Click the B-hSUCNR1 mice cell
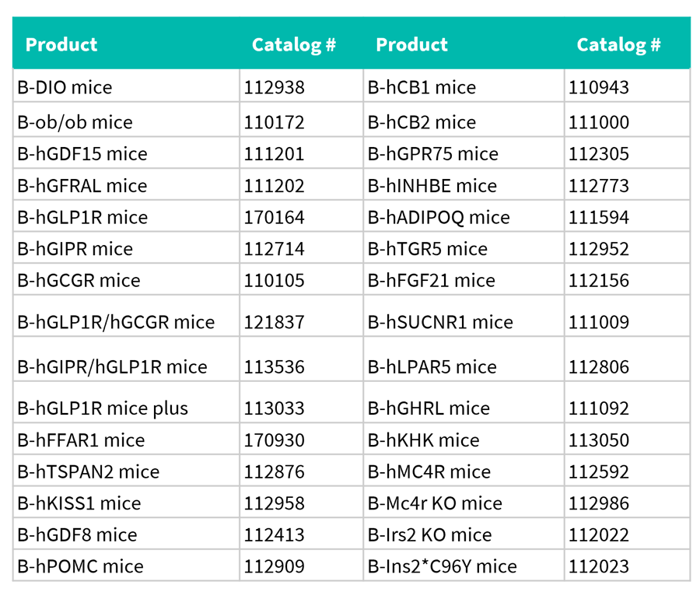 click(x=464, y=316)
